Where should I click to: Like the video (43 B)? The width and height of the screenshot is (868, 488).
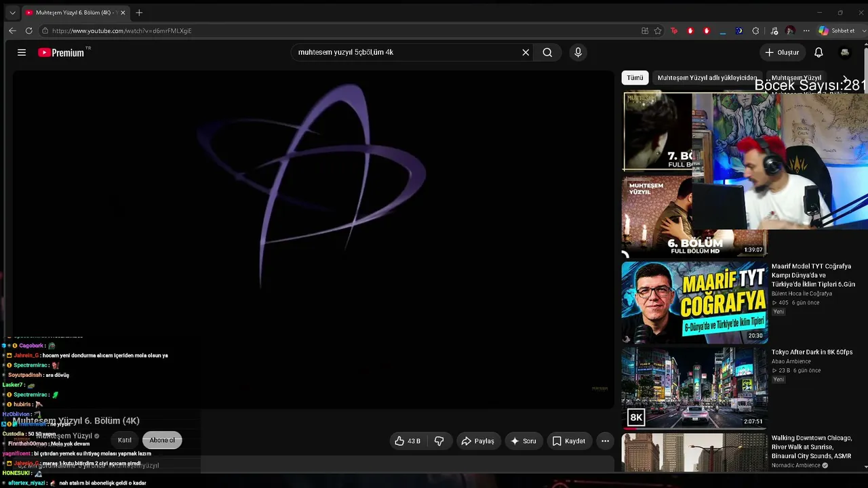[408, 441]
